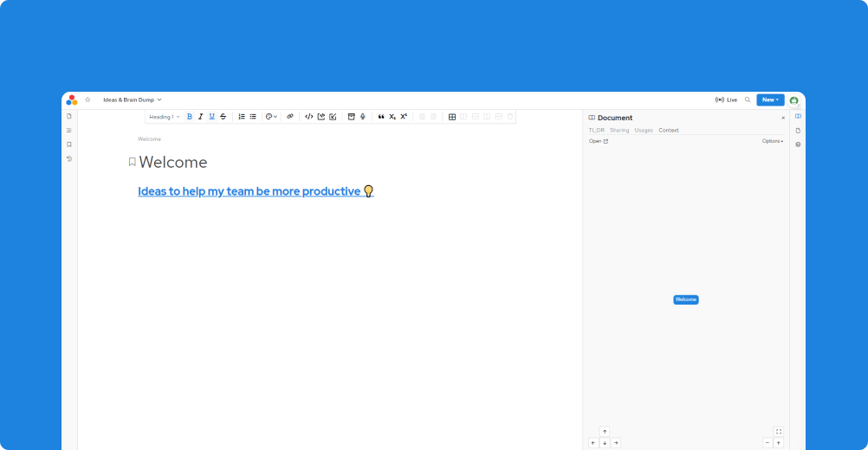Insert a code block from the toolbar
The image size is (868, 450).
309,117
